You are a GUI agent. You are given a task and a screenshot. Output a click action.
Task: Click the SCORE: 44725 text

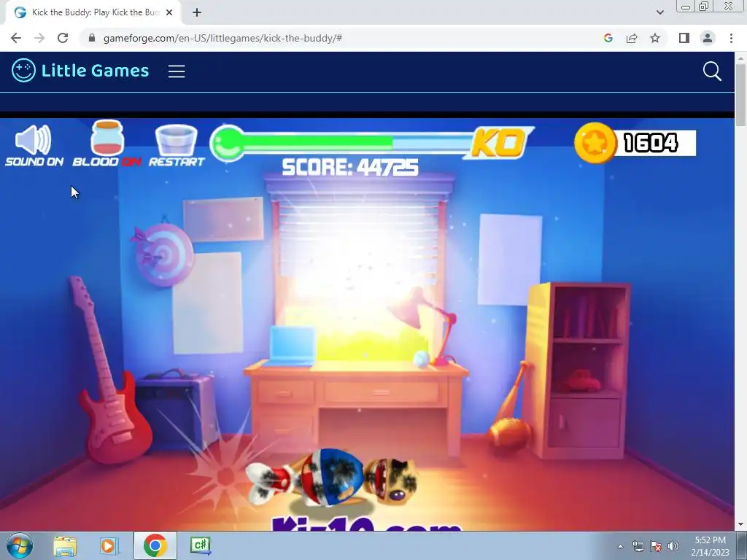click(x=350, y=168)
